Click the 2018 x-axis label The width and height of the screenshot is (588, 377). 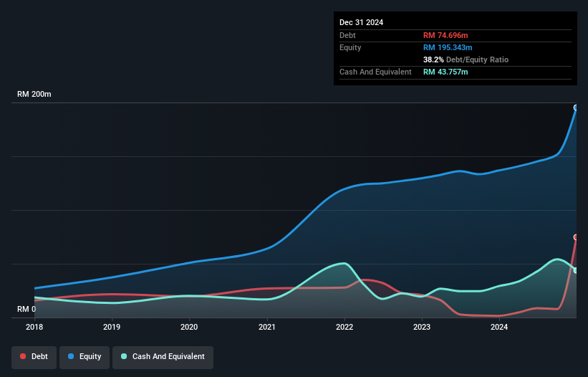(x=34, y=327)
